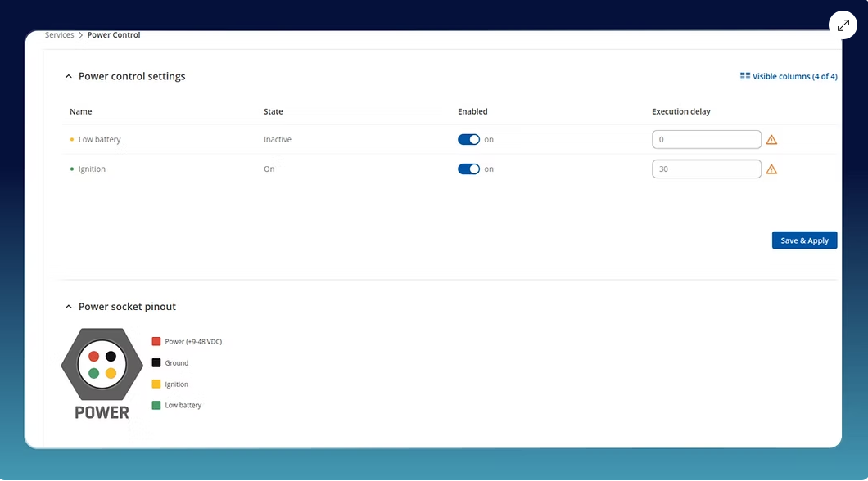Click the Low battery execution delay field

point(706,140)
